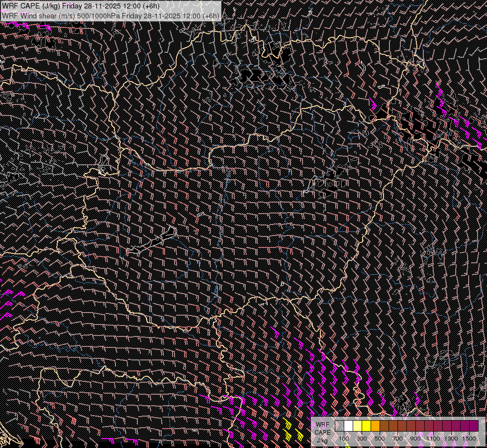Click the darkest purple legend swatch

click(474, 426)
